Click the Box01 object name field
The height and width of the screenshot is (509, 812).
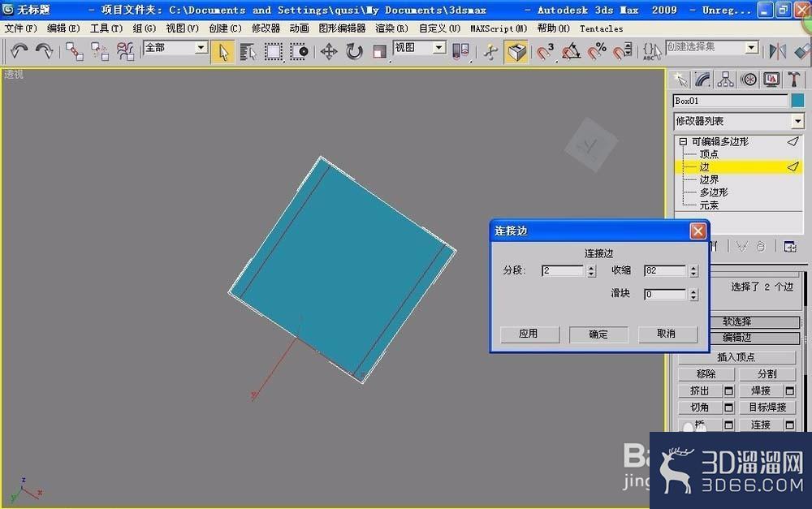pos(730,101)
